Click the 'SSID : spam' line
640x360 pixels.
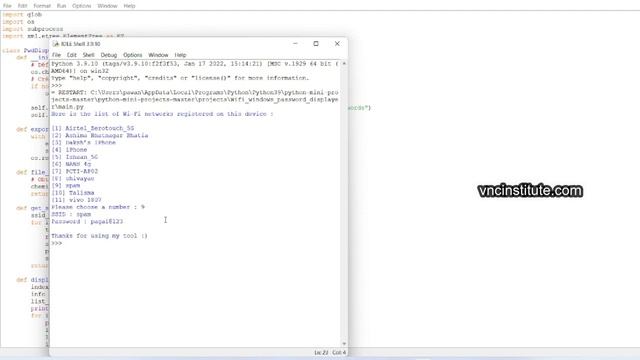coord(71,214)
